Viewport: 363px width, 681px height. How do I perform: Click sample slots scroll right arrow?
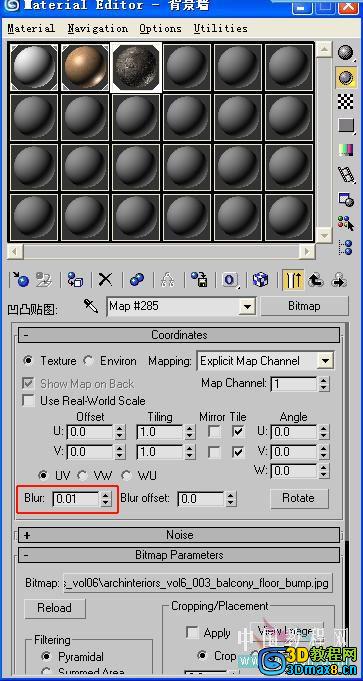[307, 251]
